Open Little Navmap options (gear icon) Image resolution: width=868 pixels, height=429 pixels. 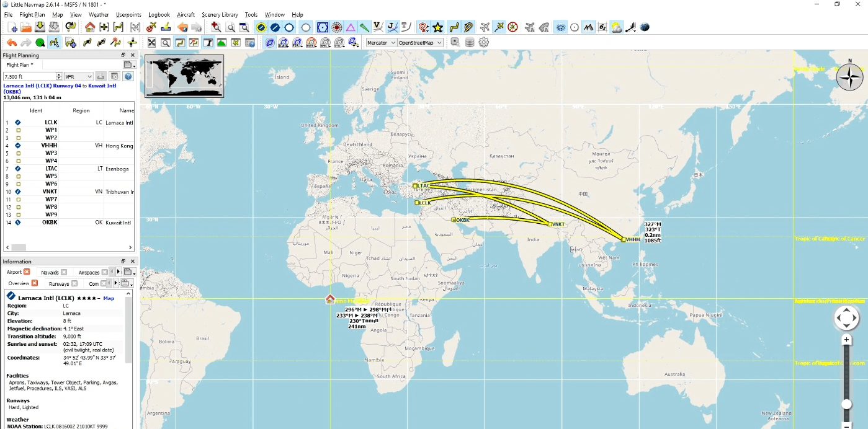click(x=483, y=42)
